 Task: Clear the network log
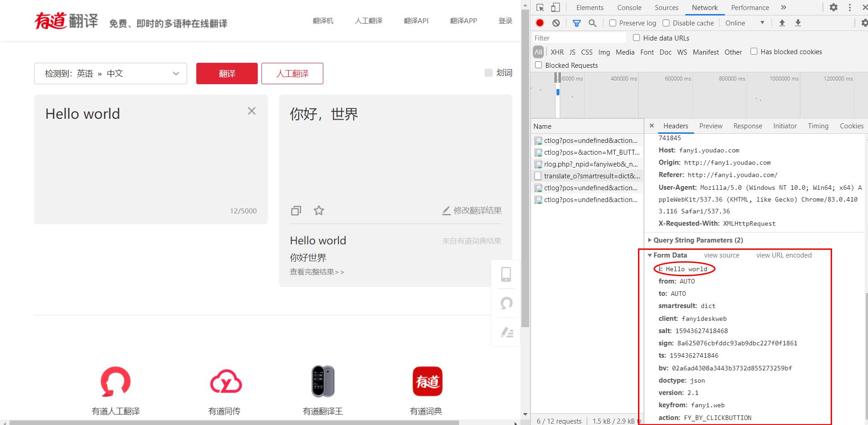tap(556, 23)
